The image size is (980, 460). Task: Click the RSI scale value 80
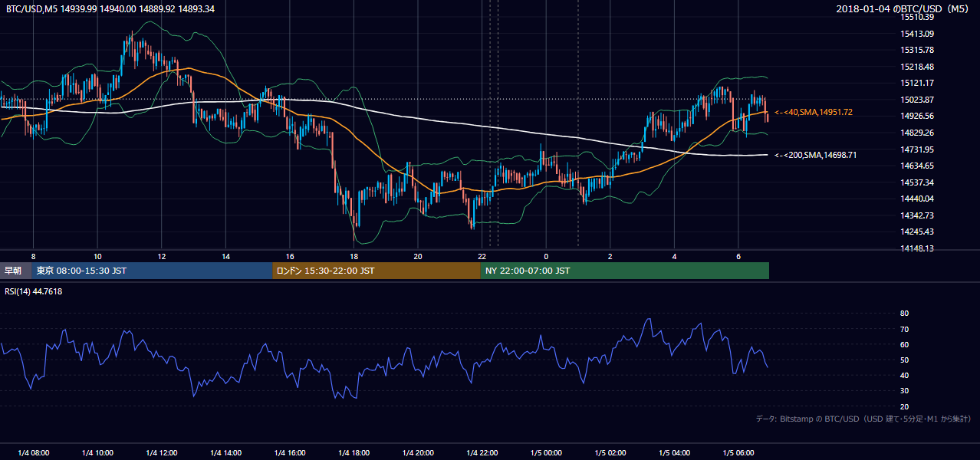[x=904, y=314]
